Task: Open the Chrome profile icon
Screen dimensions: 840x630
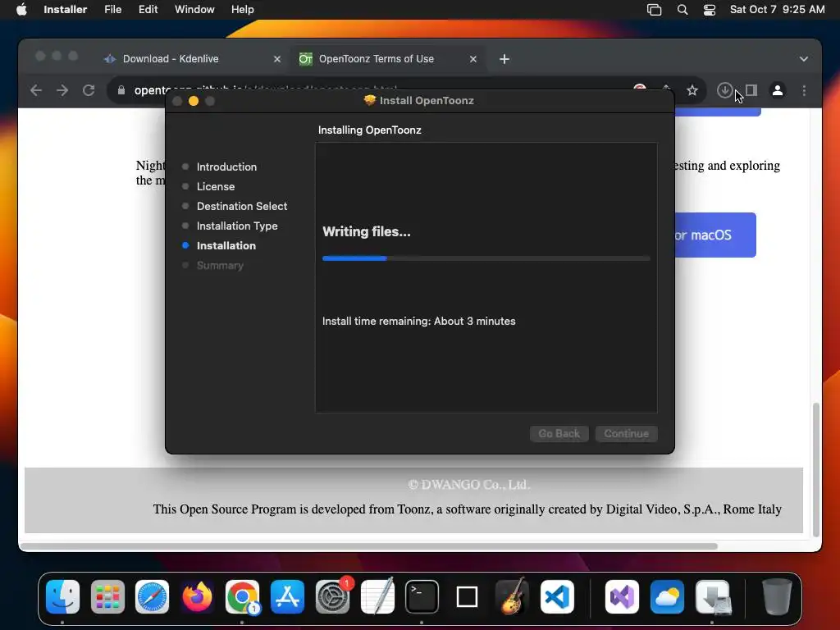Action: 778,90
